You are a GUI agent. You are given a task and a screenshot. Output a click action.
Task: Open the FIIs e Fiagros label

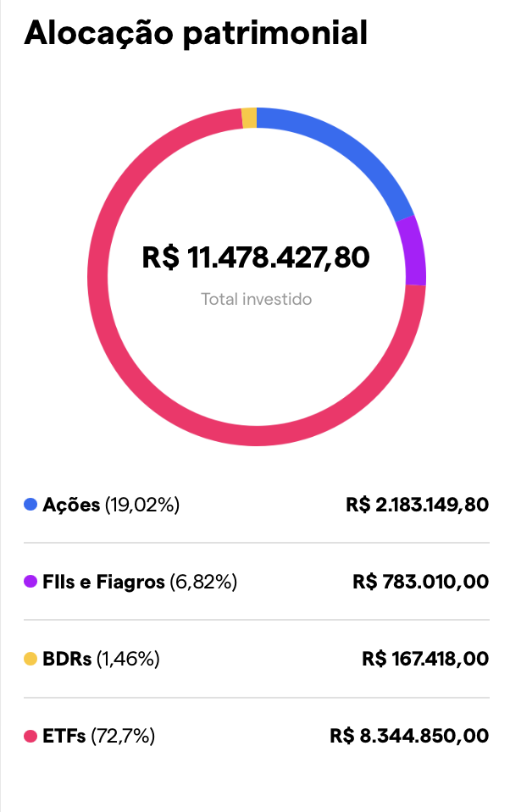(x=140, y=582)
